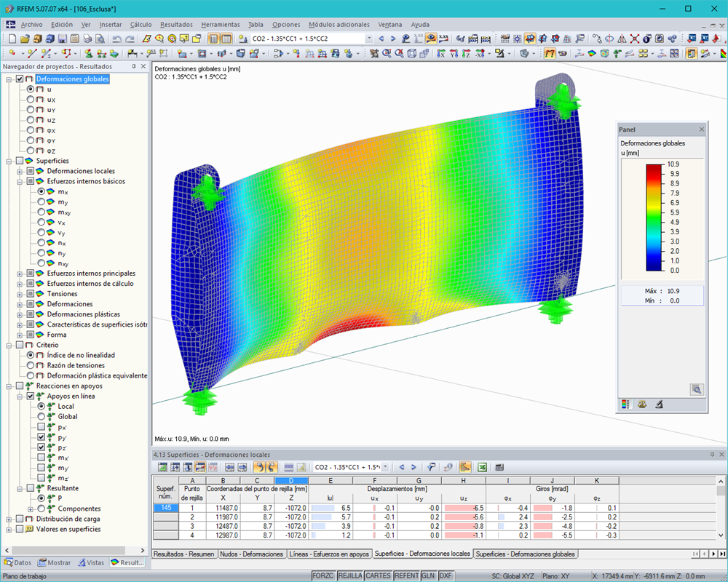Viewport: 728px width, 582px height.
Task: Open the Cálculo menu
Action: (141, 25)
